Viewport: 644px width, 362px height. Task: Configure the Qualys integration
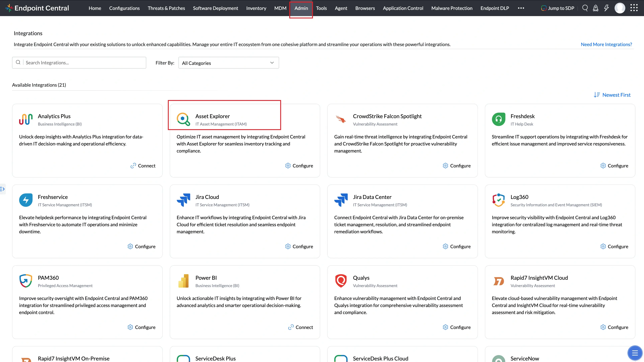[x=457, y=327]
